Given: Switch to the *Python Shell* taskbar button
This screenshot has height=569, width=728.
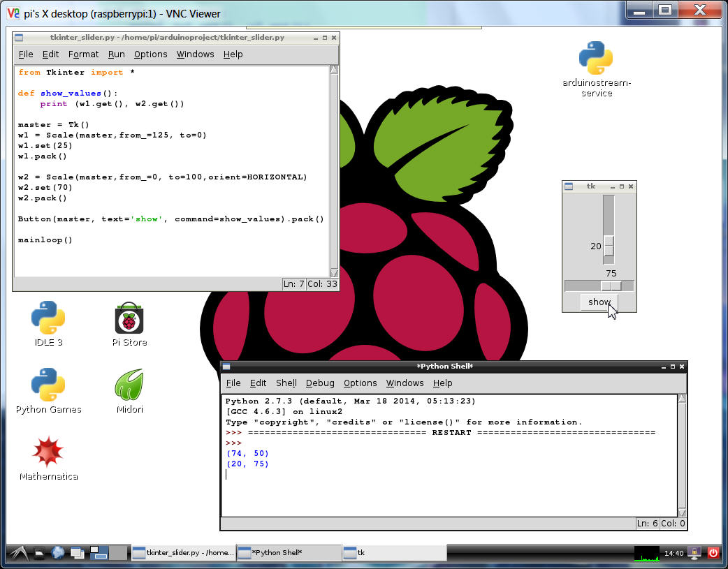Looking at the screenshot, I should coord(288,553).
